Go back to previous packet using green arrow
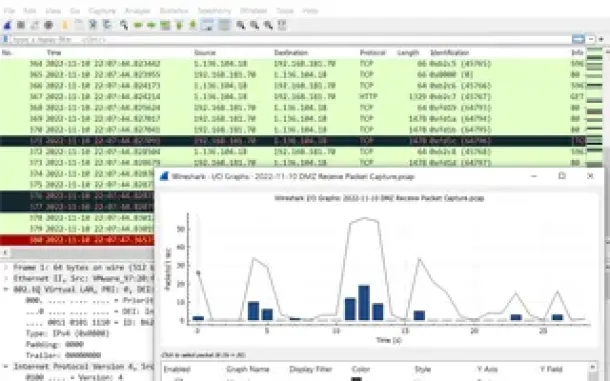The image size is (610, 381). [138, 25]
